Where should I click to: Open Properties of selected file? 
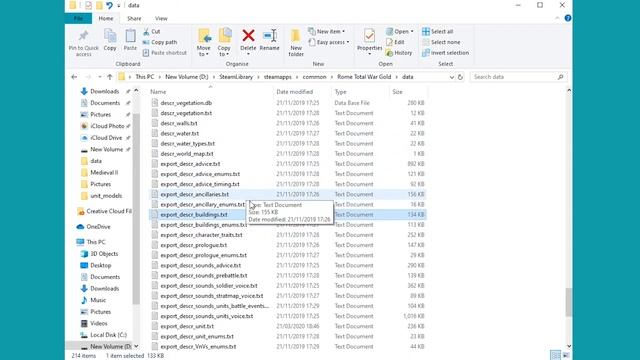pos(369,42)
